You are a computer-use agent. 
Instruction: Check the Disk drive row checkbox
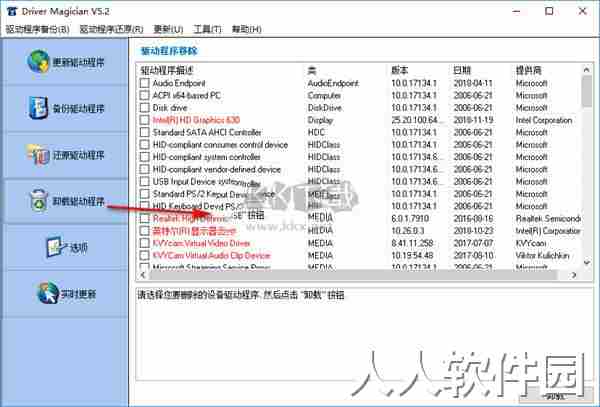coord(144,107)
